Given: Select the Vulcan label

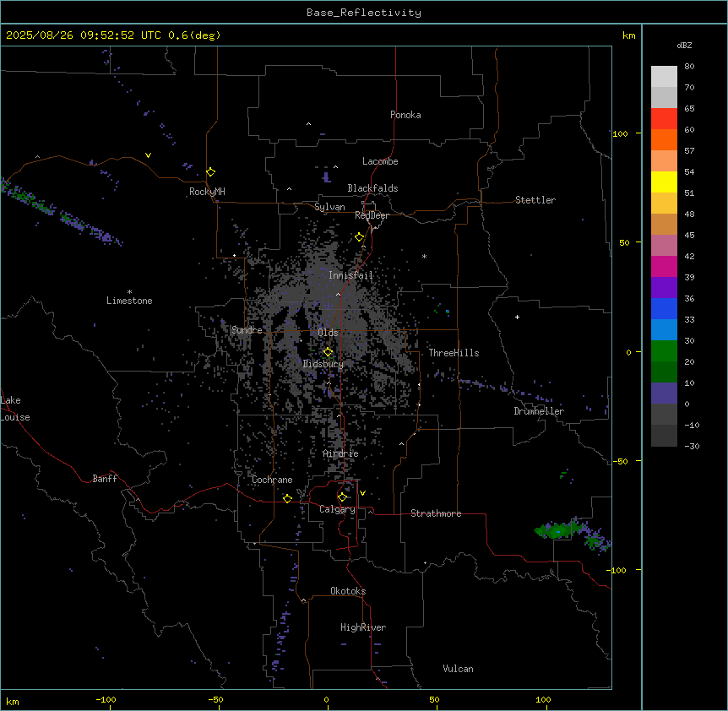Looking at the screenshot, I should (459, 669).
